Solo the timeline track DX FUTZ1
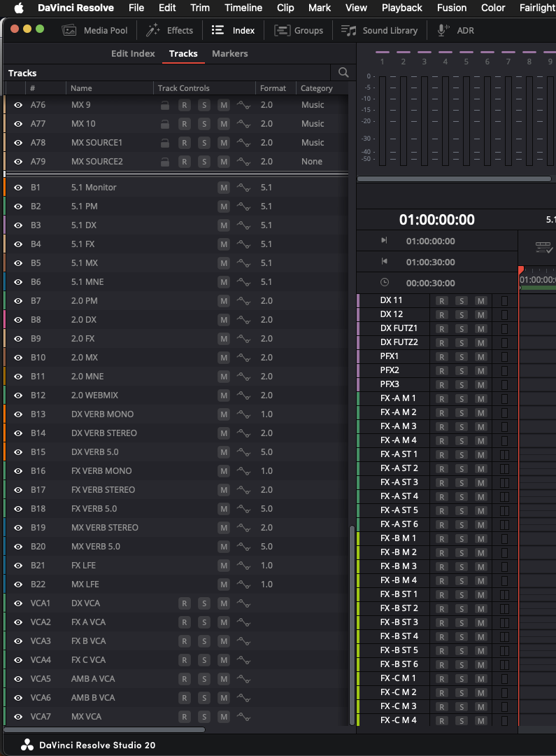 pos(462,329)
